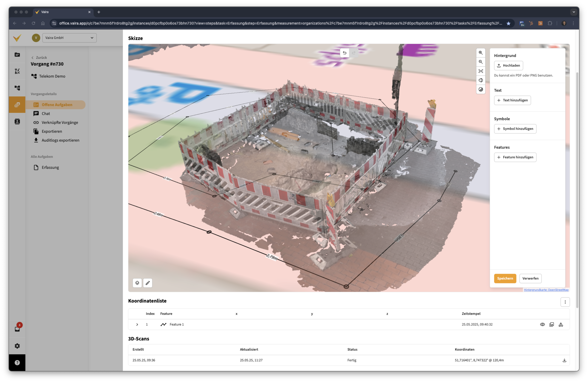Hide Feature 1 with eye icon

[542, 325]
